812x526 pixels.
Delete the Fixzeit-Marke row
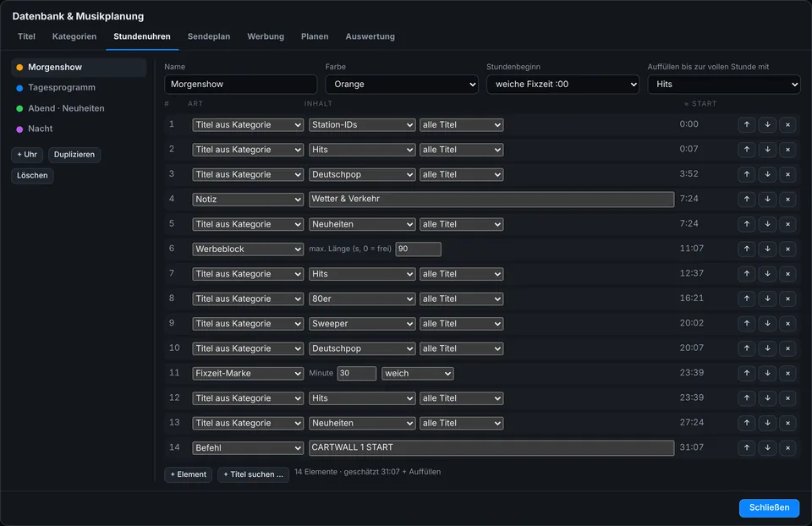(787, 373)
